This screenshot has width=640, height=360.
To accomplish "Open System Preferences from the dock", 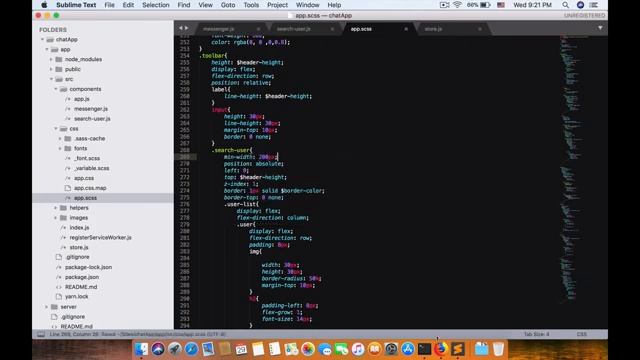I will [391, 349].
